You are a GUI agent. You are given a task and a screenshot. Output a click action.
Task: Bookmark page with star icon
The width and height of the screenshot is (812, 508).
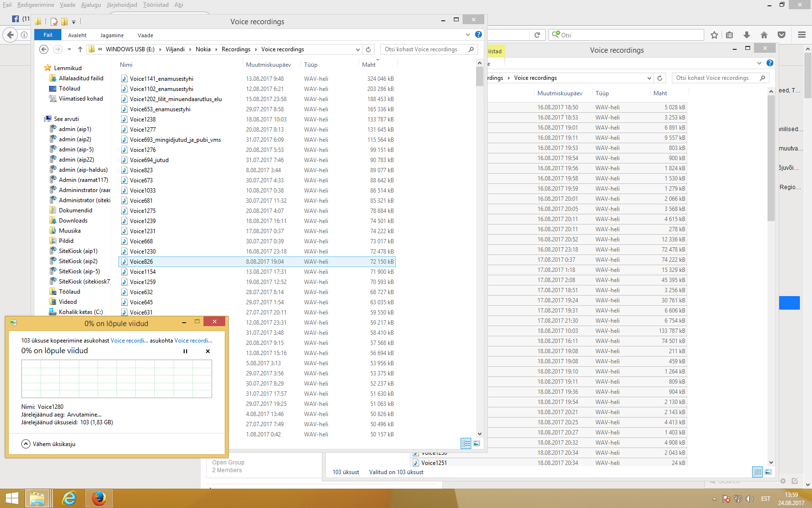pyautogui.click(x=714, y=35)
